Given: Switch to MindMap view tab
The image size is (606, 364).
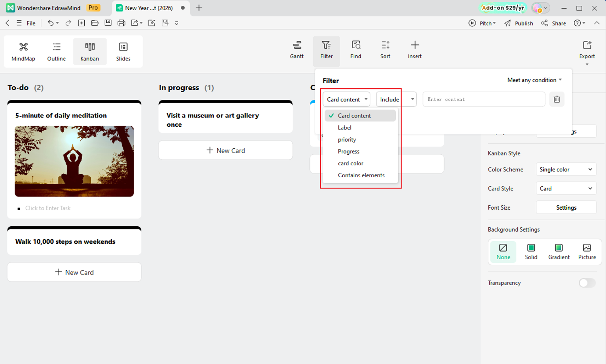Looking at the screenshot, I should (x=23, y=52).
